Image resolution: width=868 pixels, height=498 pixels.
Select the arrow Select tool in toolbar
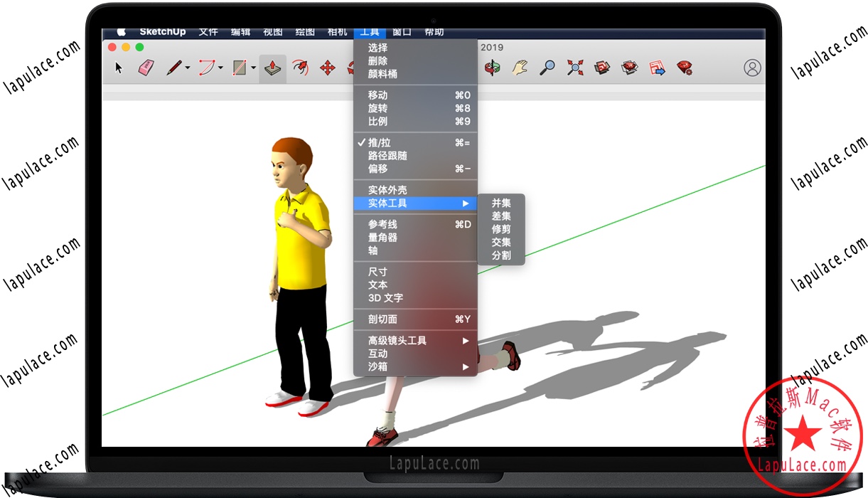click(x=119, y=68)
